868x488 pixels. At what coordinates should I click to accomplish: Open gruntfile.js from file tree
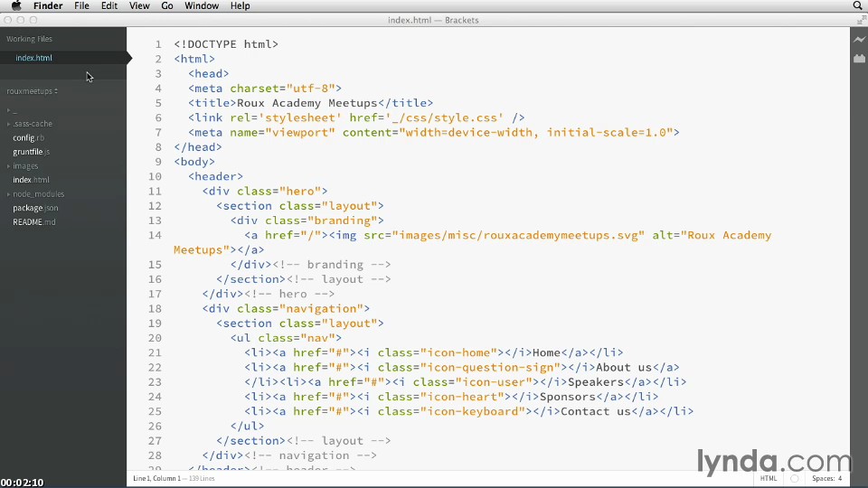click(31, 152)
